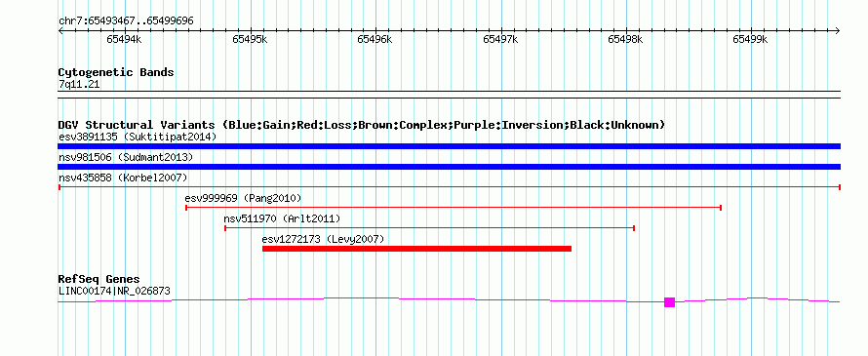Click the 65498k ruler tick label
Viewport: 868px width, 356px height.
tap(626, 39)
